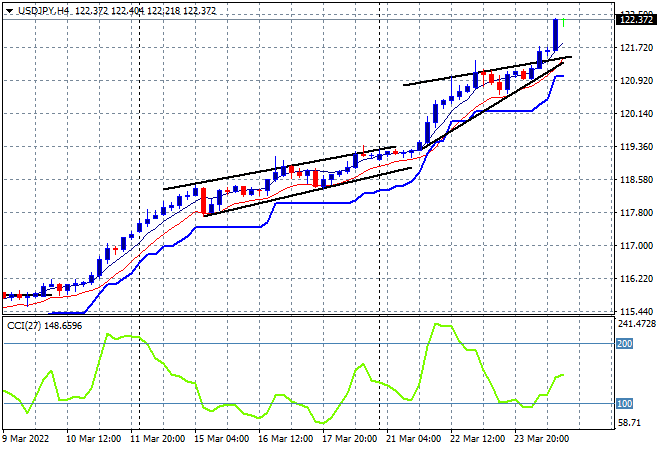
Task: Click the 116.220 price axis label
Action: (637, 279)
